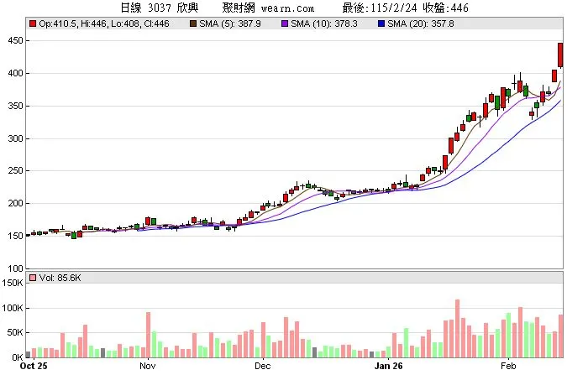This screenshot has height=375, width=588.
Task: Click the 50K volume axis label
Action: (x=15, y=333)
